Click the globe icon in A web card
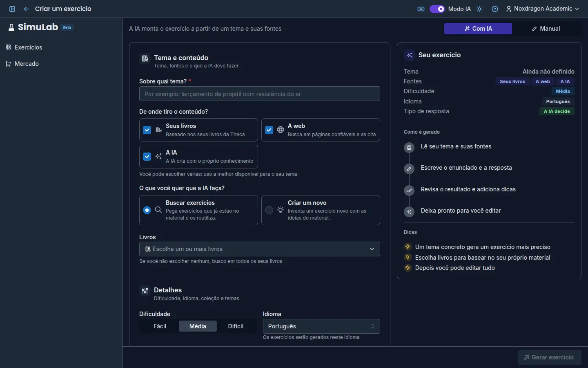Viewport: 588px width, 368px height. pos(281,130)
